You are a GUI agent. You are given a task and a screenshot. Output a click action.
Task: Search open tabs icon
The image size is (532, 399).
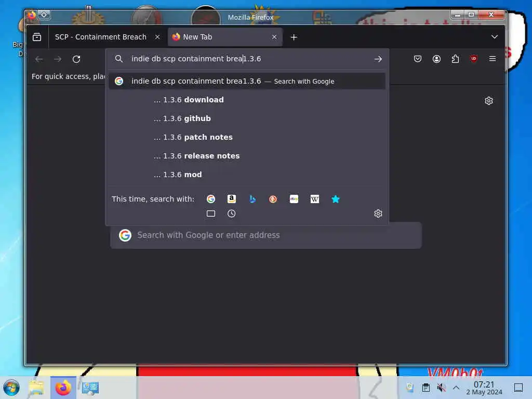click(x=211, y=214)
